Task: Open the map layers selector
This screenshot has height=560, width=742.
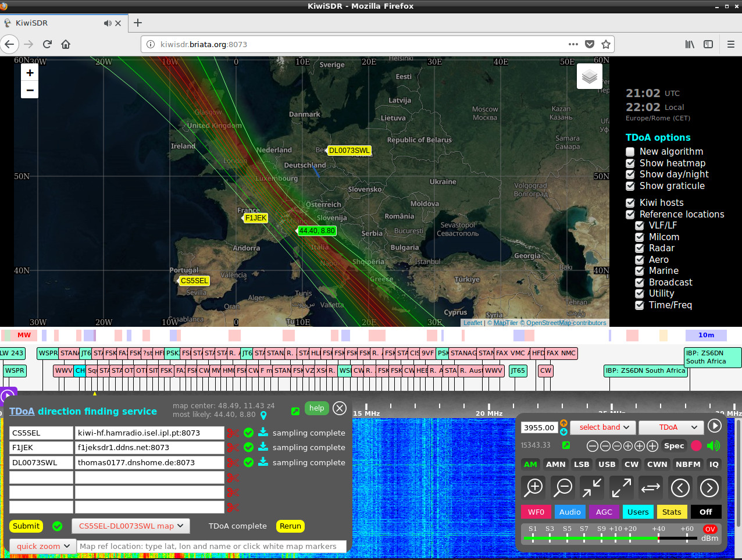Action: point(589,77)
